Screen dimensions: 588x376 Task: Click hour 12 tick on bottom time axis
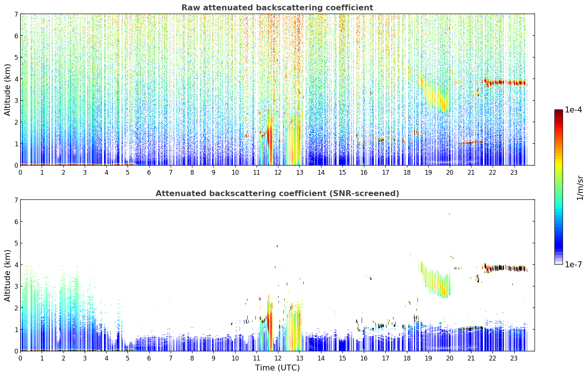coord(278,358)
